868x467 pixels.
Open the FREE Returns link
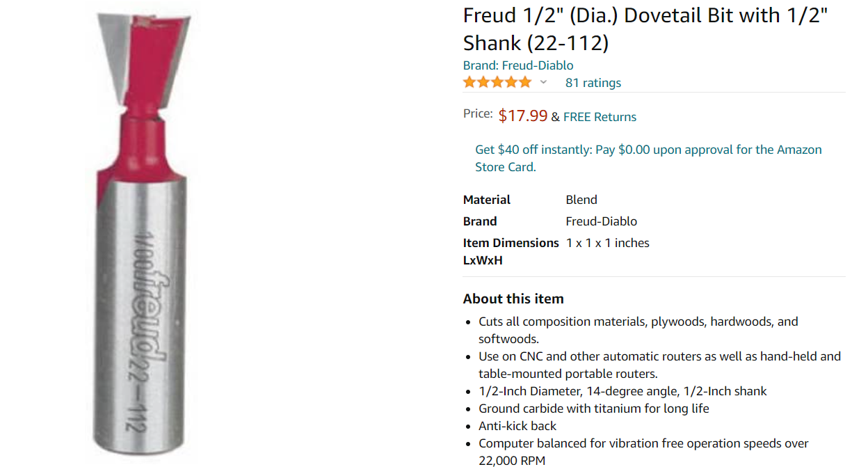point(600,117)
